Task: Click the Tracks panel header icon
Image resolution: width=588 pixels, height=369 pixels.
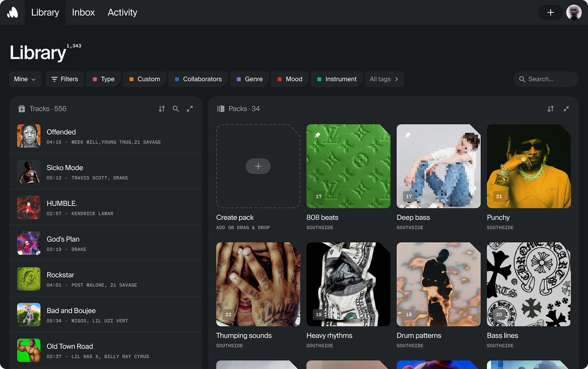Action: point(22,109)
